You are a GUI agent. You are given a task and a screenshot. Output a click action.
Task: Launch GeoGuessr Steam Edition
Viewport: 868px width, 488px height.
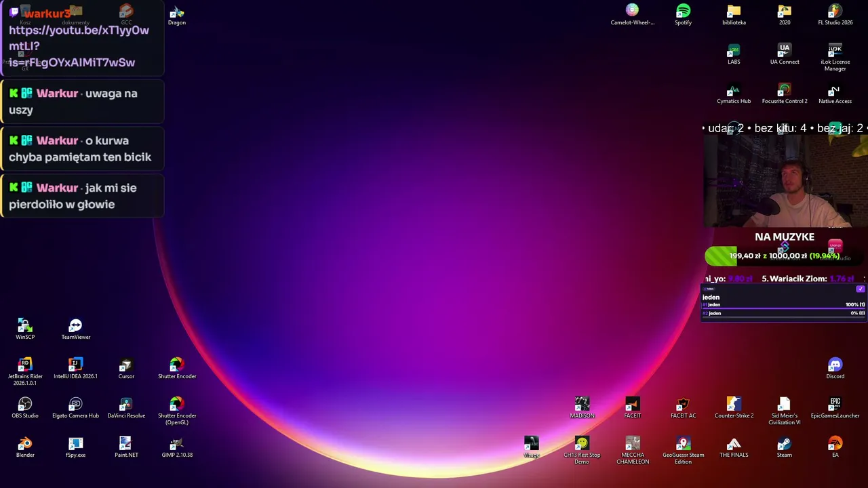(x=683, y=451)
